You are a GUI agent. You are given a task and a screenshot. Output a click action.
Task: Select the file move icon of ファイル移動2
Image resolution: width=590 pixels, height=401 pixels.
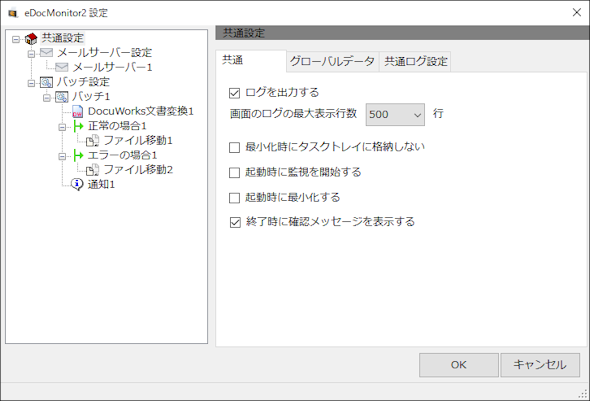[x=93, y=170]
